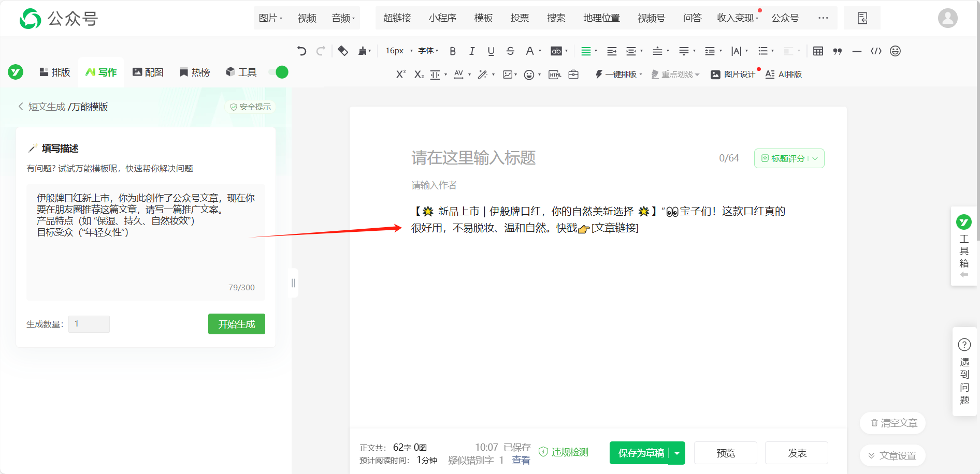Open 安全提示 notice
This screenshot has width=980, height=474.
(x=251, y=107)
